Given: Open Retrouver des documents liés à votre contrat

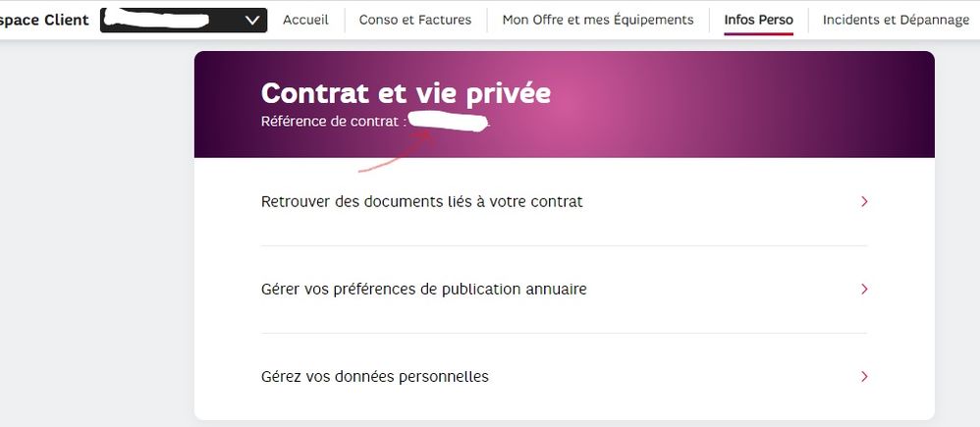Looking at the screenshot, I should point(422,201).
